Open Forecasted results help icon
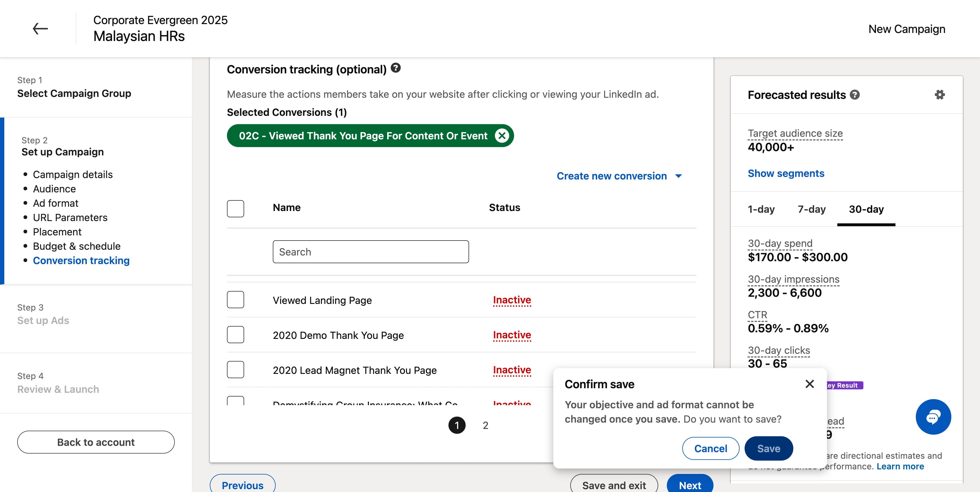This screenshot has width=980, height=492. (855, 95)
